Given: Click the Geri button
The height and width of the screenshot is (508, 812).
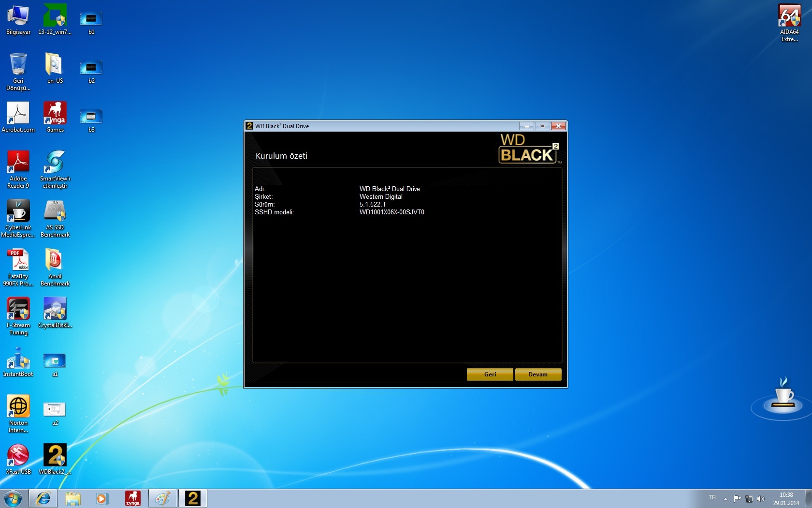Looking at the screenshot, I should [490, 374].
